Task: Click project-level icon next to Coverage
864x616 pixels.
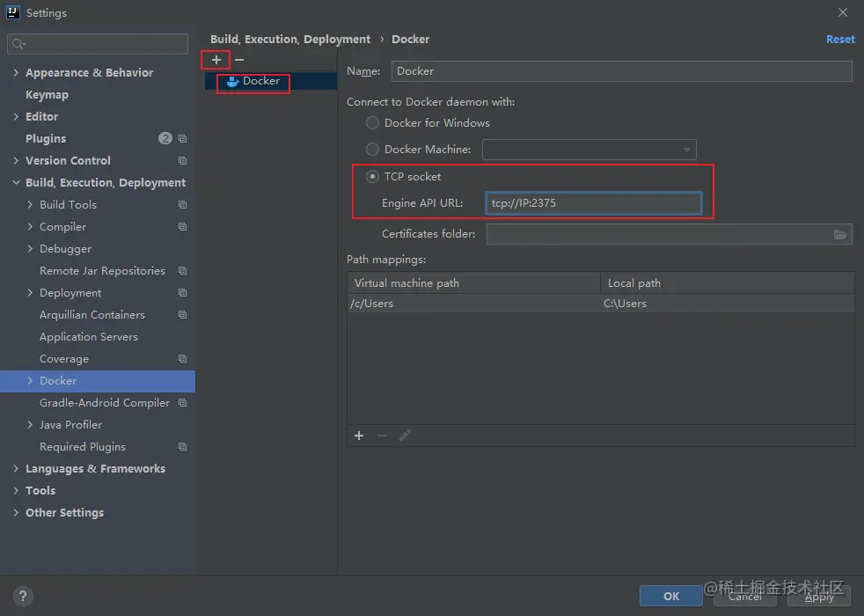Action: pos(182,359)
